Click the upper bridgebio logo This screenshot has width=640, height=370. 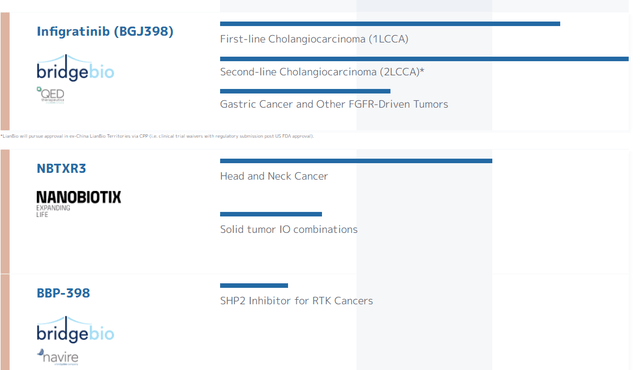76,68
